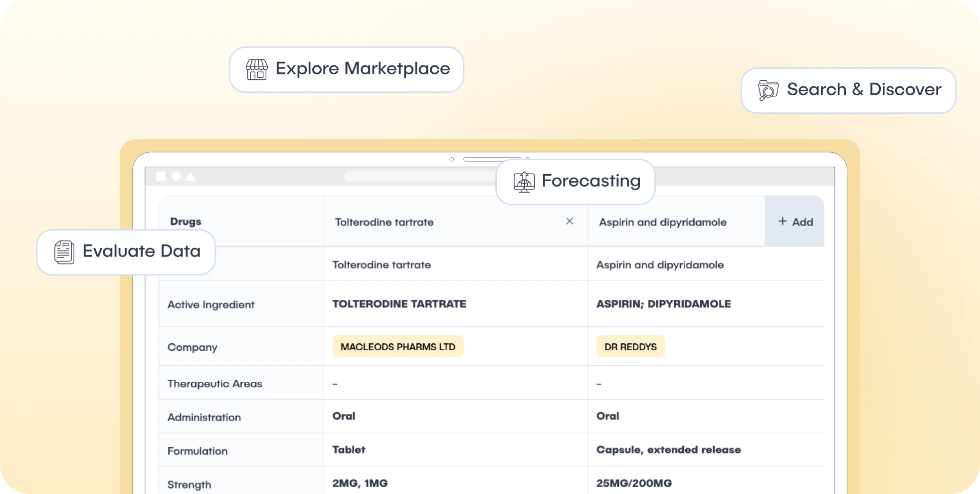Click the Tablet formulation value
The height and width of the screenshot is (494, 980).
(349, 450)
